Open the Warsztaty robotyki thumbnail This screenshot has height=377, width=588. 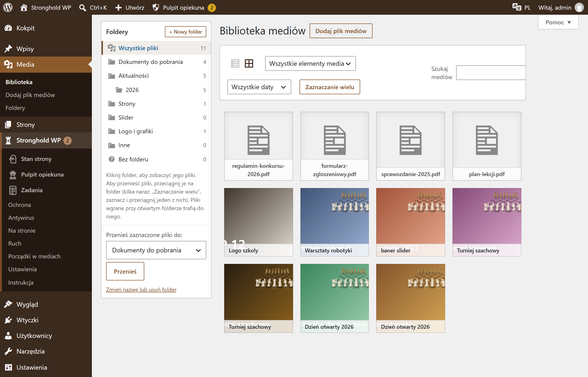coord(334,222)
